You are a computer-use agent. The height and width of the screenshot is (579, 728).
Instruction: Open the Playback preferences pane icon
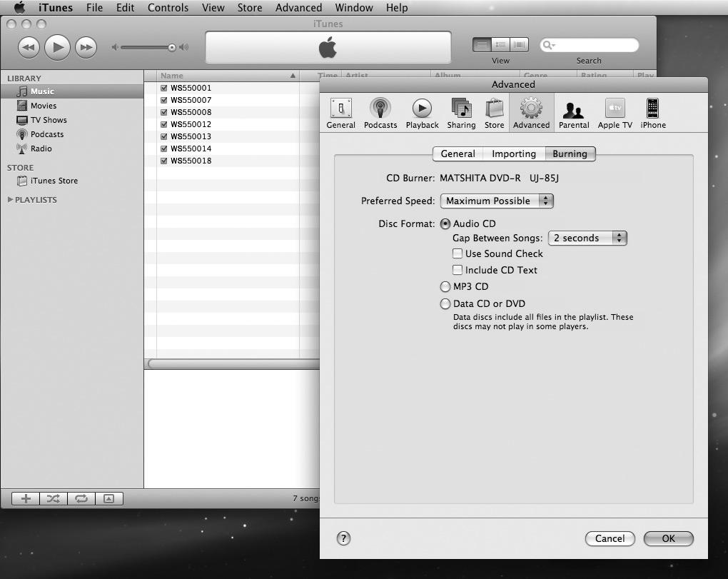422,114
